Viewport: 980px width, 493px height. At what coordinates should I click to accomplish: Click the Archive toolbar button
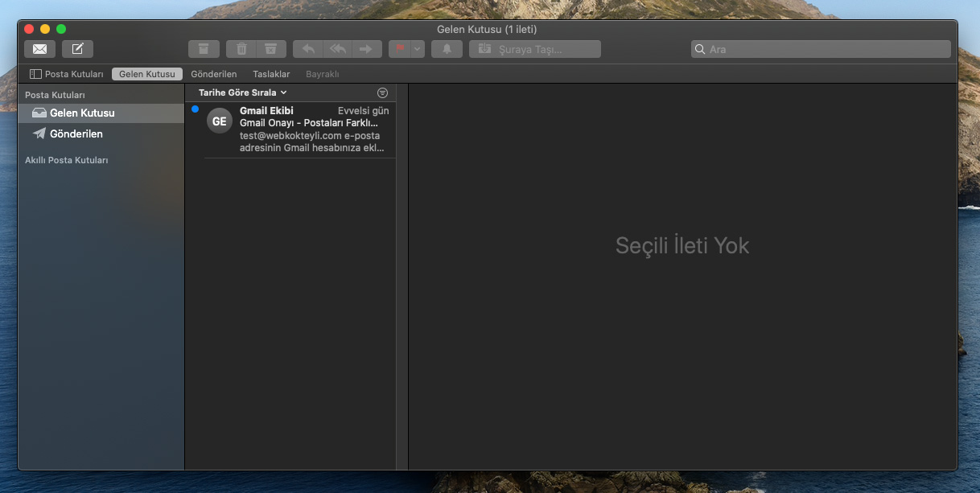tap(204, 49)
